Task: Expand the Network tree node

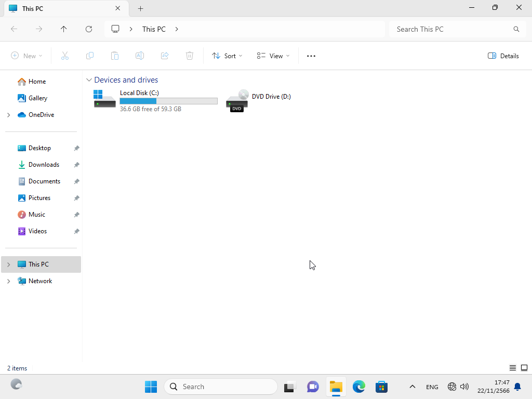Action: (8, 281)
